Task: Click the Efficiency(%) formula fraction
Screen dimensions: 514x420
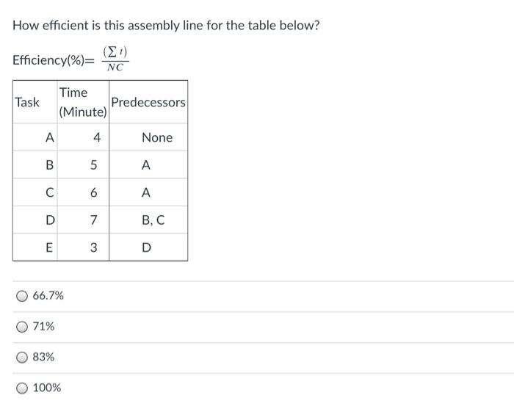Action: 115,59
